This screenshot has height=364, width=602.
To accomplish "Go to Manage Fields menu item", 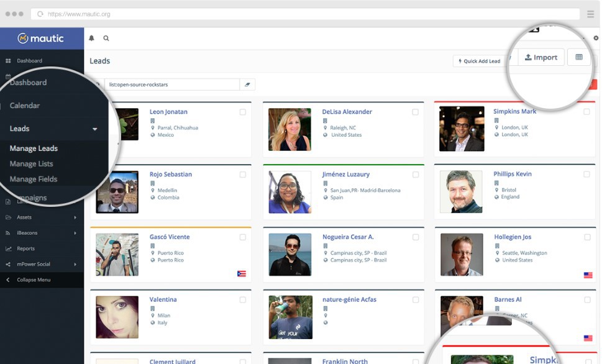I will click(34, 180).
